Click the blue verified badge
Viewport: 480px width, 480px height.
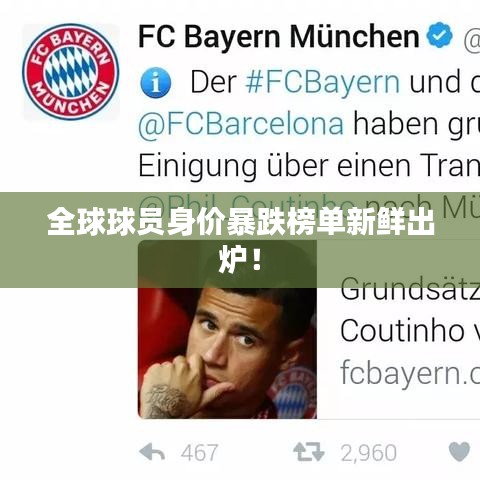pos(440,35)
